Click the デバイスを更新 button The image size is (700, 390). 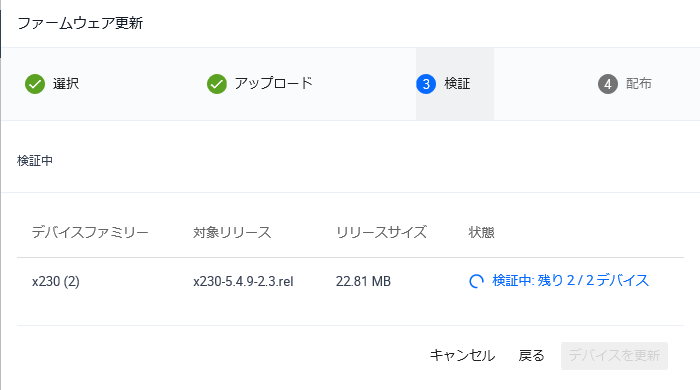click(x=614, y=356)
